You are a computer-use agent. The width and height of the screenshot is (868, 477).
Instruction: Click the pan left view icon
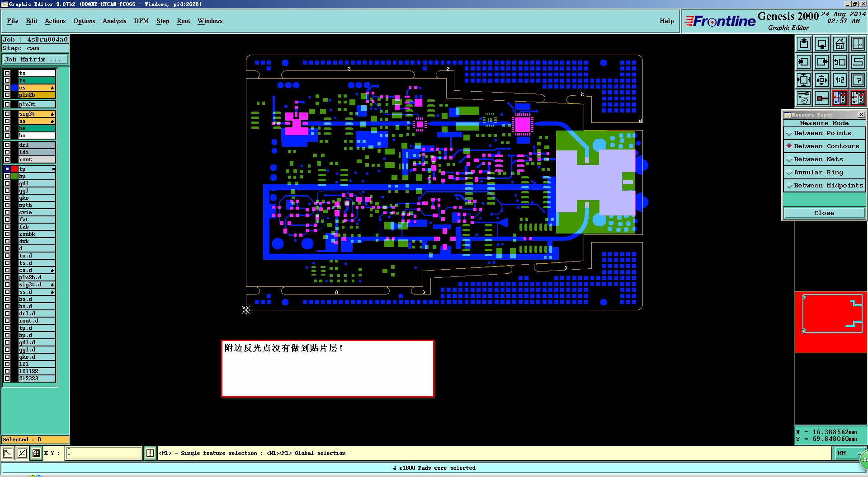tap(804, 62)
